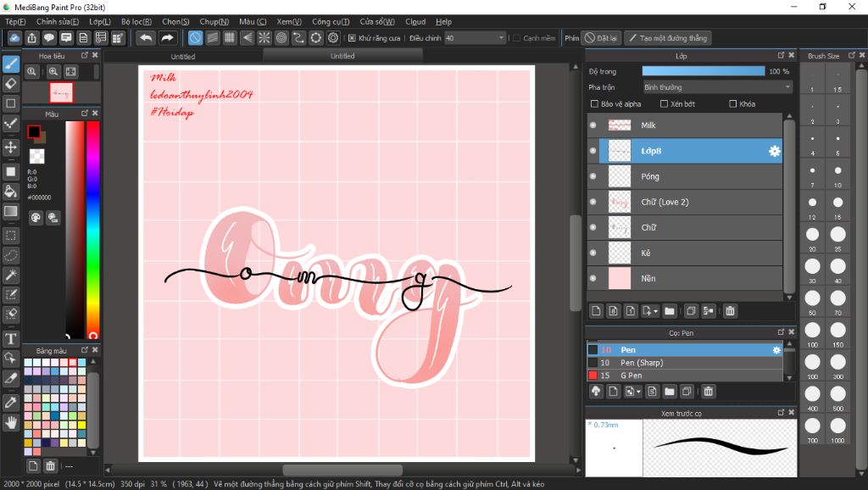Image resolution: width=868 pixels, height=490 pixels.
Task: Close the Màu color panel
Action: [x=95, y=113]
